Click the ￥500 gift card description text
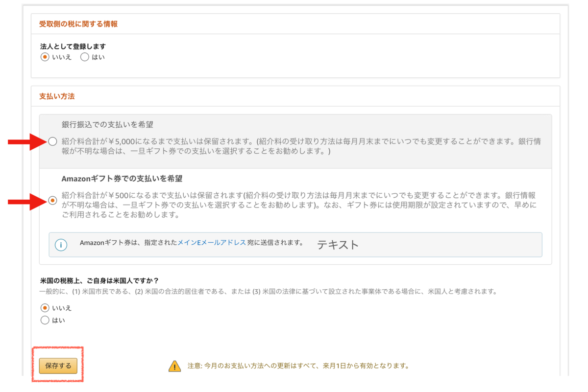The image size is (588, 392). pos(299,205)
